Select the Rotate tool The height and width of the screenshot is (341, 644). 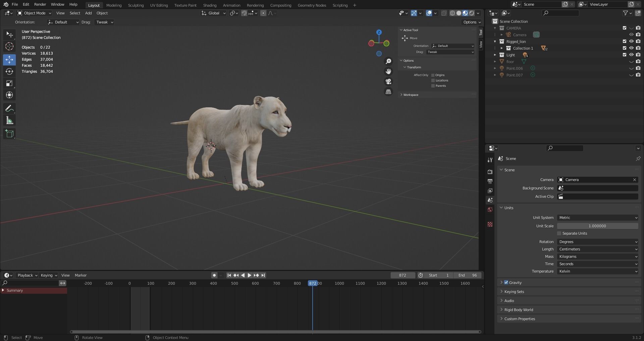coord(9,71)
